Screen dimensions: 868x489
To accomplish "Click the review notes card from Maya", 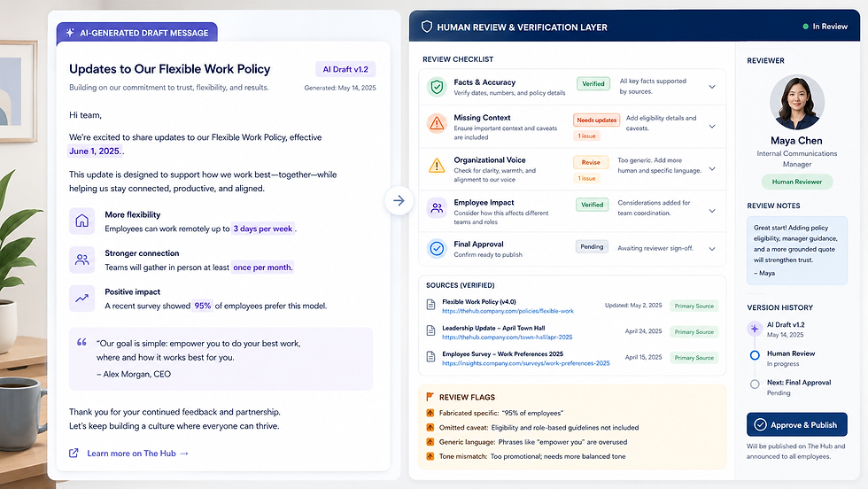I will tap(796, 251).
